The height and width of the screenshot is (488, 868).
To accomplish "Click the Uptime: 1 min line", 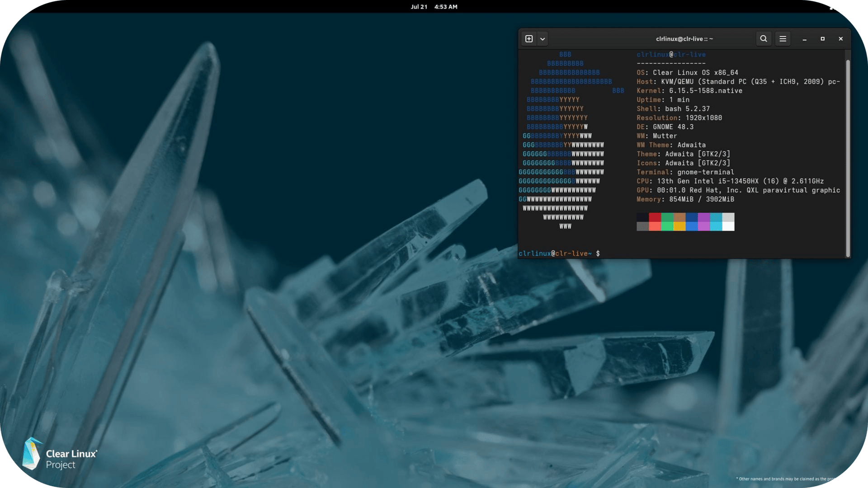I will pyautogui.click(x=663, y=100).
